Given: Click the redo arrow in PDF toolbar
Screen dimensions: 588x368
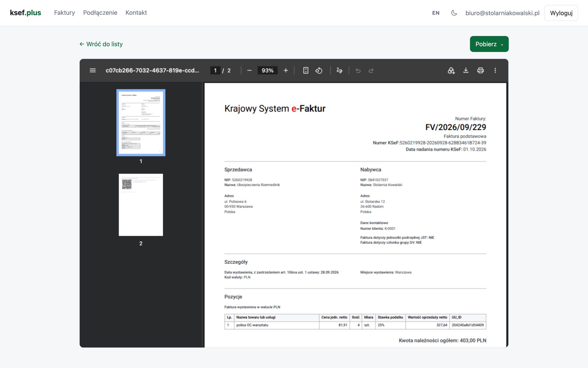Looking at the screenshot, I should click(x=371, y=71).
